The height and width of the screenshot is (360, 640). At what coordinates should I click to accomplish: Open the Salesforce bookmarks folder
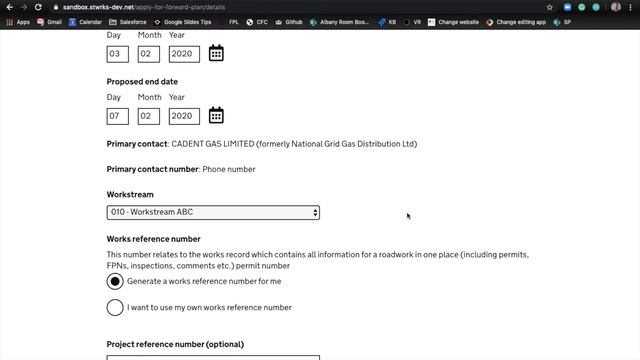[128, 22]
